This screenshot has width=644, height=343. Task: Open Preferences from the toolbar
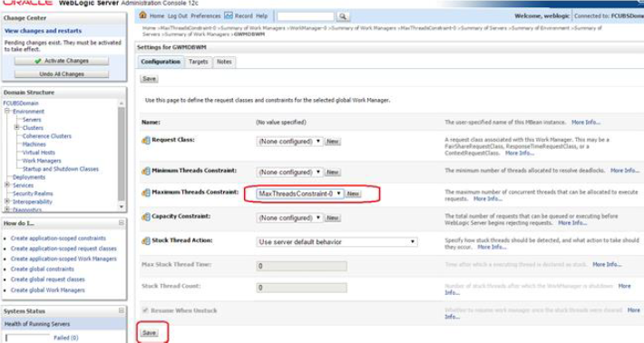click(206, 16)
